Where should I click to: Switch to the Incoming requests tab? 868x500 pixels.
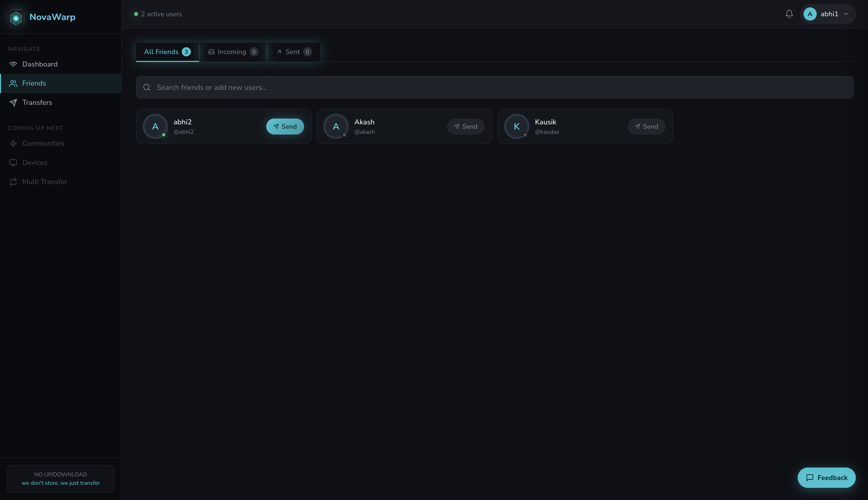(x=233, y=52)
